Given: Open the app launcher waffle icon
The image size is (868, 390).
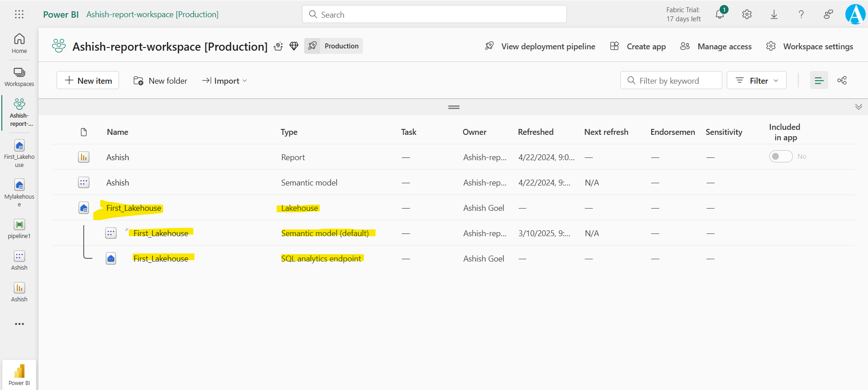Looking at the screenshot, I should click(19, 14).
